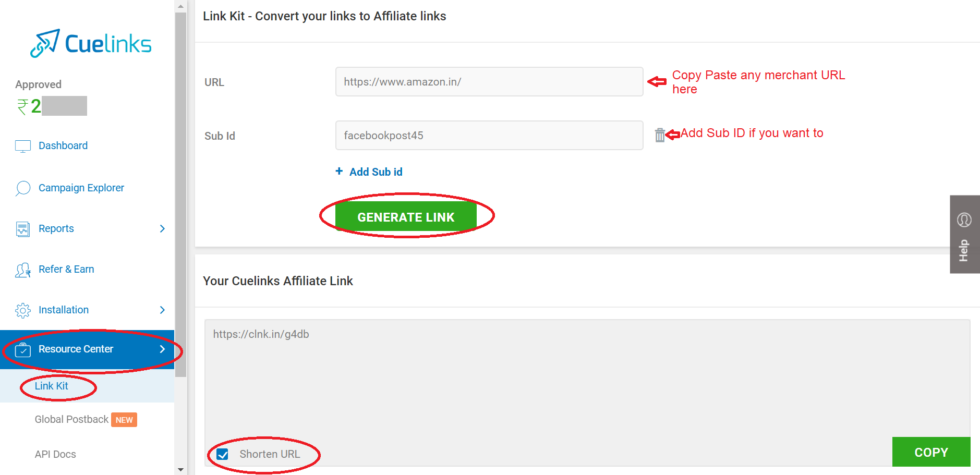Toggle the Shorten URL checkbox
The height and width of the screenshot is (475, 980).
click(223, 454)
